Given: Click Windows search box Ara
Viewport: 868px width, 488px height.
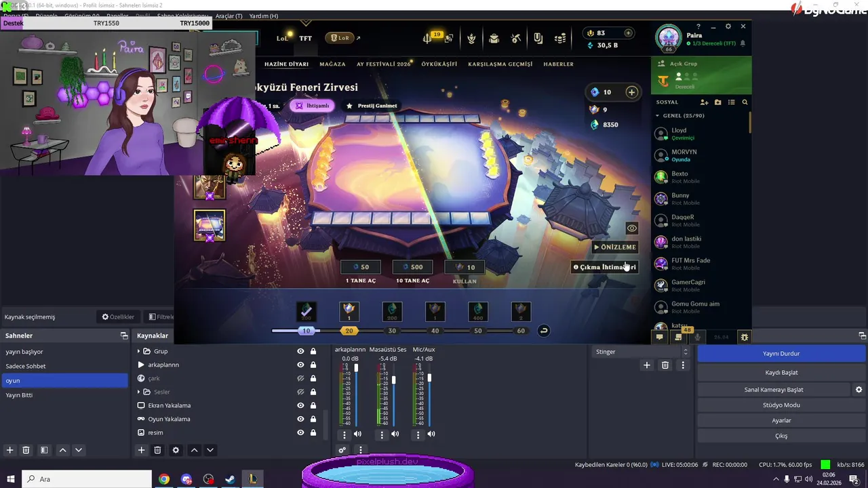Looking at the screenshot, I should (x=86, y=479).
